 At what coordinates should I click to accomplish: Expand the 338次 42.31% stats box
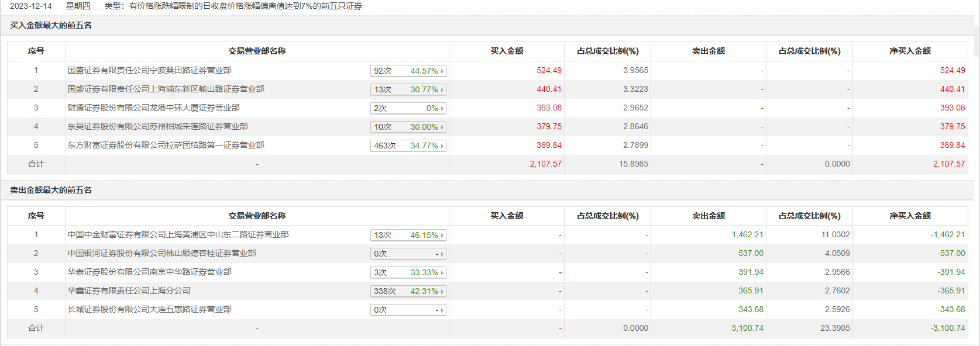(x=408, y=291)
